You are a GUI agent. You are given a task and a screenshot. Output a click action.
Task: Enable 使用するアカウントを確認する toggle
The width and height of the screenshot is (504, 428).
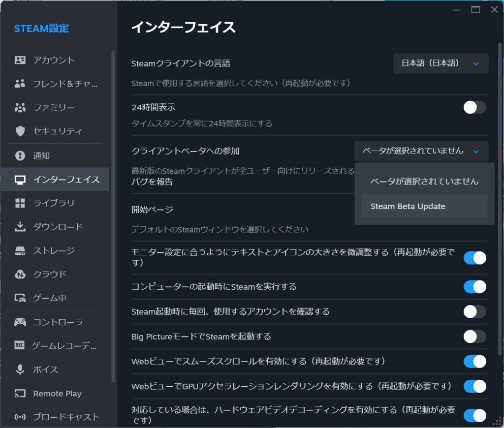pos(474,312)
